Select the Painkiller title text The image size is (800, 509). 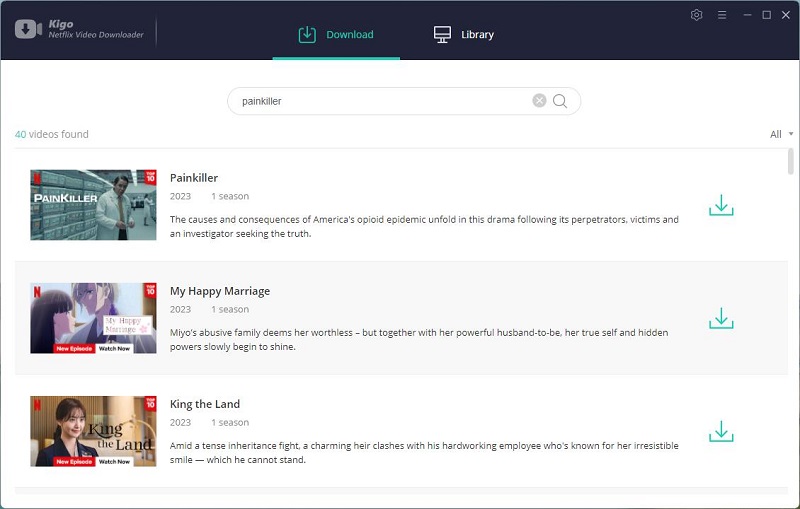(x=194, y=178)
